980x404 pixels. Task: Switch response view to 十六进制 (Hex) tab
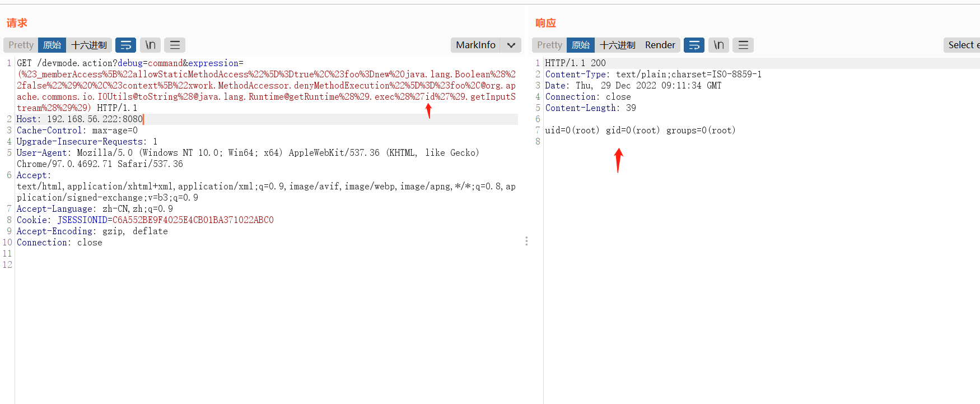pos(618,45)
